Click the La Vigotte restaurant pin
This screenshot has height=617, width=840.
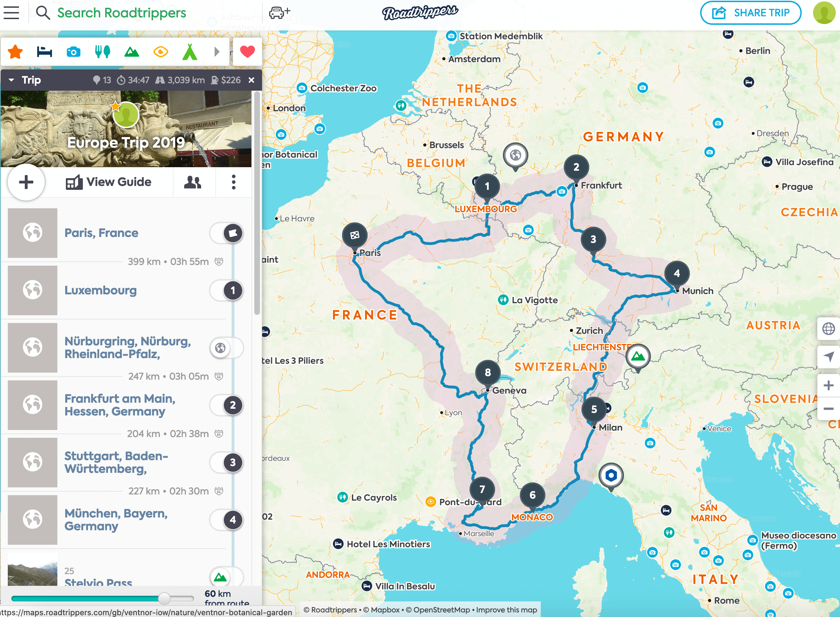click(x=503, y=300)
